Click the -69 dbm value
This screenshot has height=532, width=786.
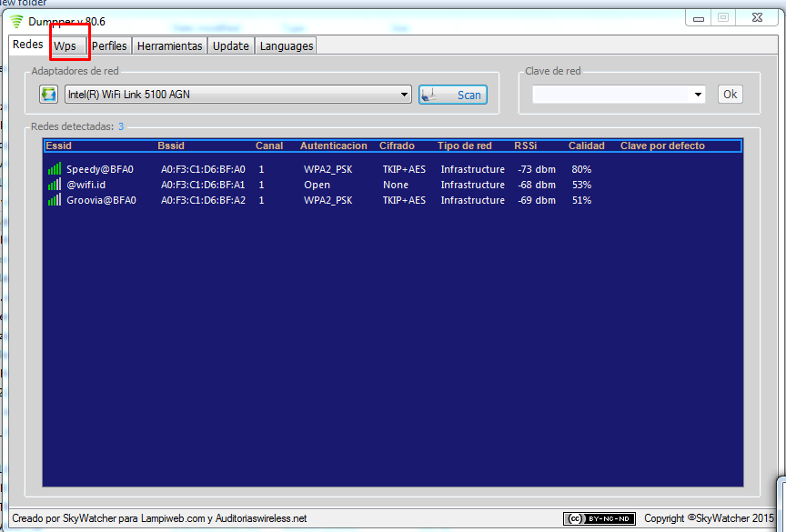point(537,200)
